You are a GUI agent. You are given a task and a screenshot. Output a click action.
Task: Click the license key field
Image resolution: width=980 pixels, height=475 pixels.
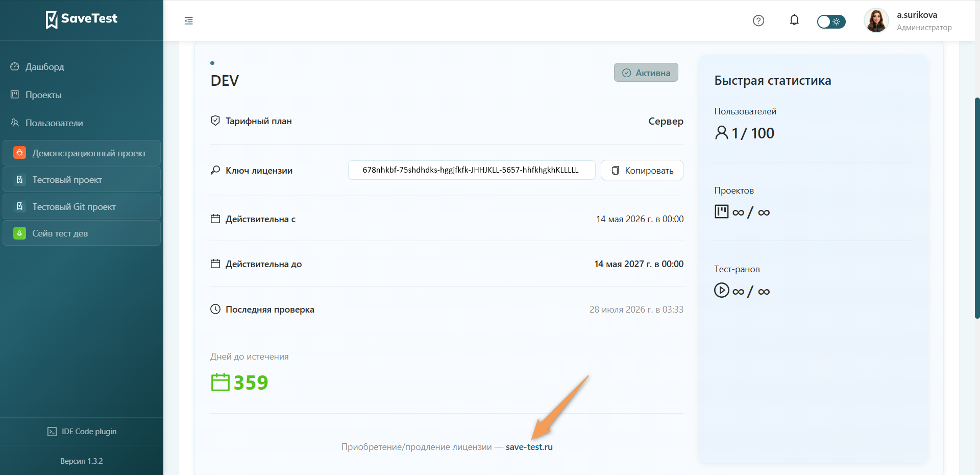pyautogui.click(x=472, y=170)
